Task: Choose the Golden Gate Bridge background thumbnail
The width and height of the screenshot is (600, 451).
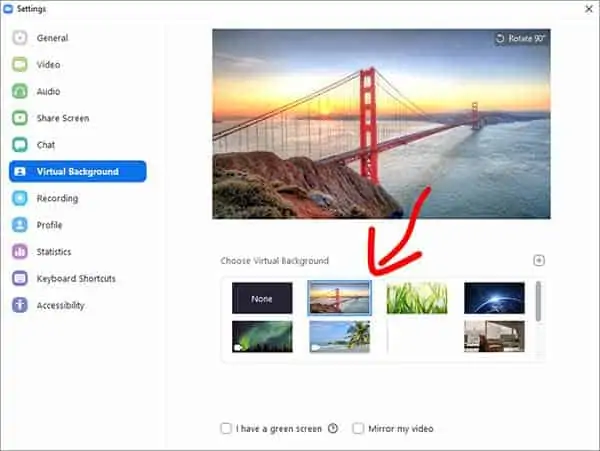Action: pyautogui.click(x=339, y=298)
